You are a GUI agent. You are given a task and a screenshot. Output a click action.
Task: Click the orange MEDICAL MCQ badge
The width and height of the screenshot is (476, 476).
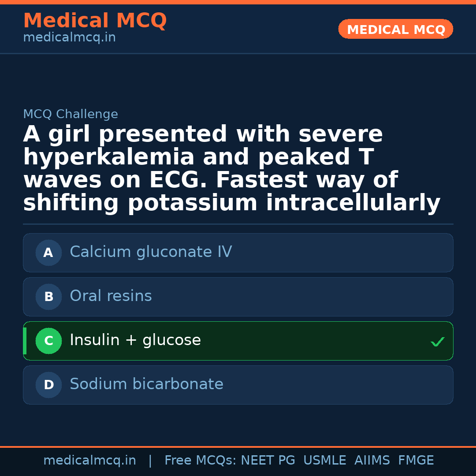coord(395,30)
